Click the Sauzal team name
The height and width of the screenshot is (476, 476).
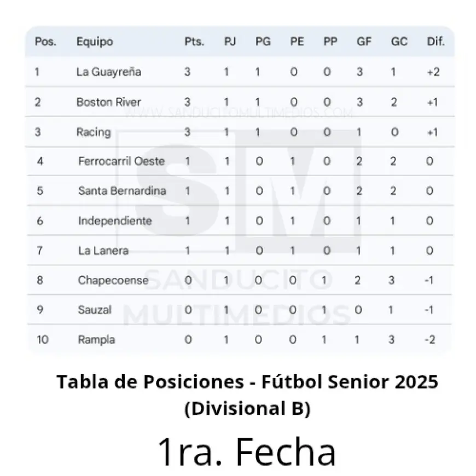click(95, 310)
